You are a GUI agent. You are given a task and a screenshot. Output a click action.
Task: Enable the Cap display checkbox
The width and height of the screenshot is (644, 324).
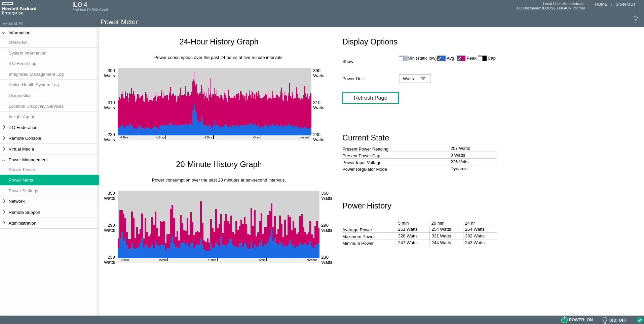(480, 58)
